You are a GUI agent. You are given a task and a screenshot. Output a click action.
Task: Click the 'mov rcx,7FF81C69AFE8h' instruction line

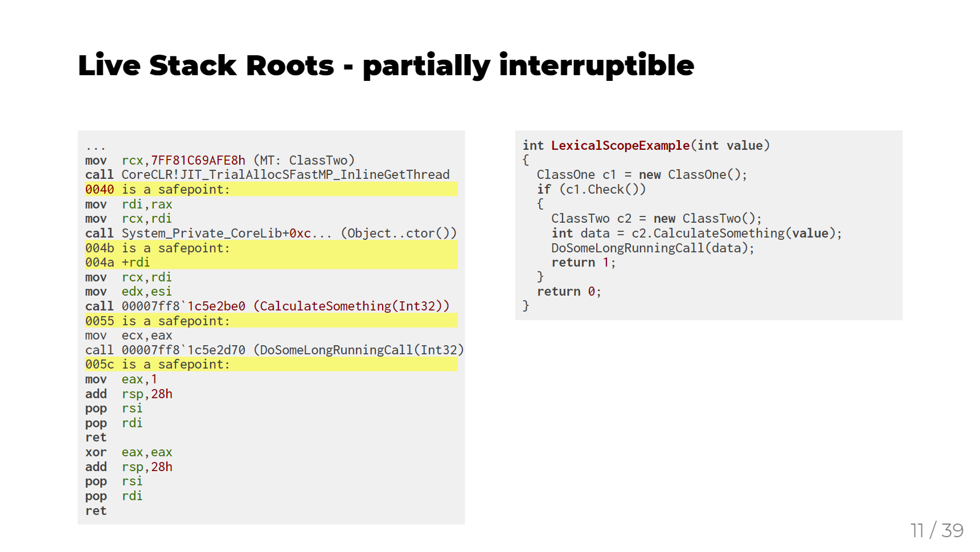[220, 160]
